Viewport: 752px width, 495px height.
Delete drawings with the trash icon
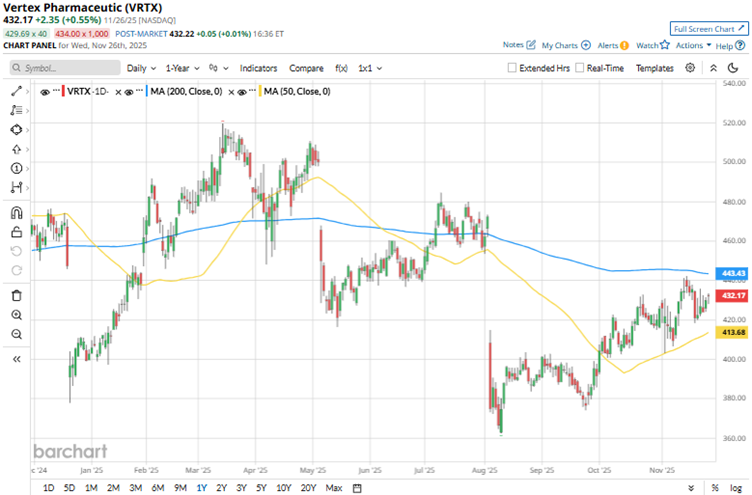[x=17, y=295]
